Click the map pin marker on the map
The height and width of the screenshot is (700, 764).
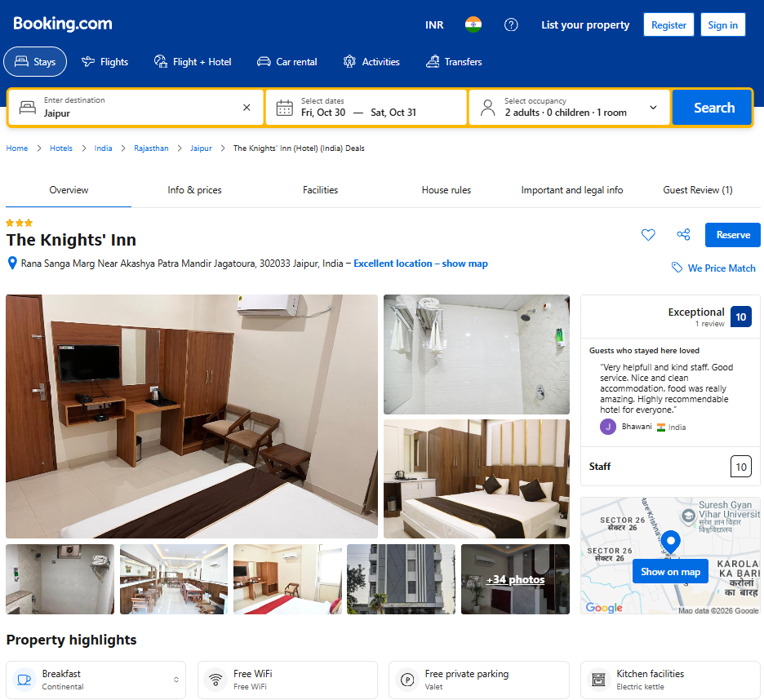coord(670,542)
